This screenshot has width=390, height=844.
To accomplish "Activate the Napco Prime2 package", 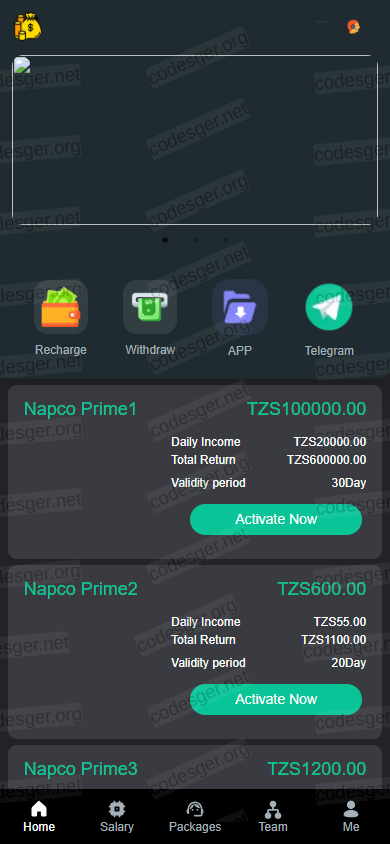I will (276, 699).
